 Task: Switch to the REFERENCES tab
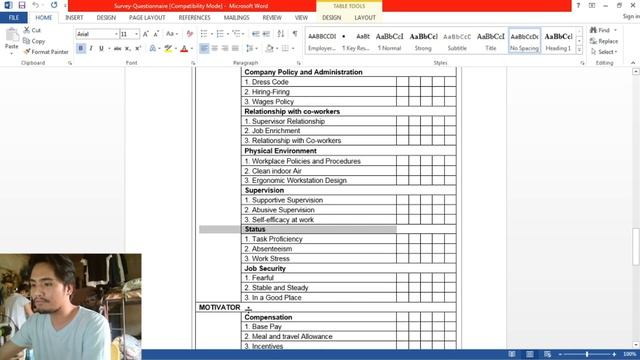[194, 18]
